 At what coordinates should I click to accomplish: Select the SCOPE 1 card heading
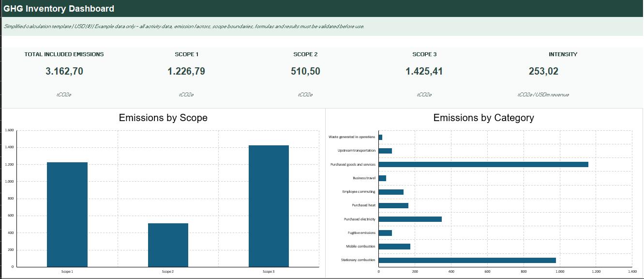click(x=186, y=54)
